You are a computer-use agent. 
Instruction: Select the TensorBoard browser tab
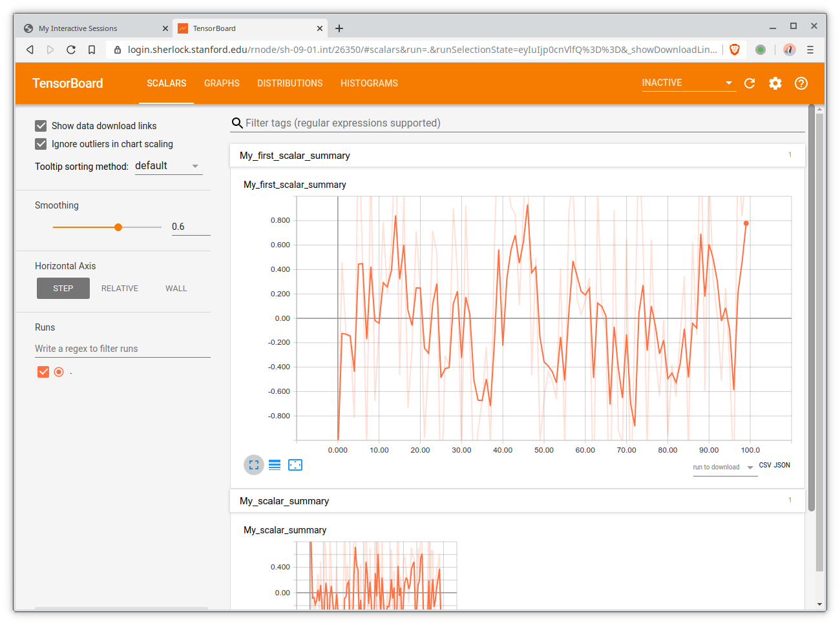tap(249, 28)
